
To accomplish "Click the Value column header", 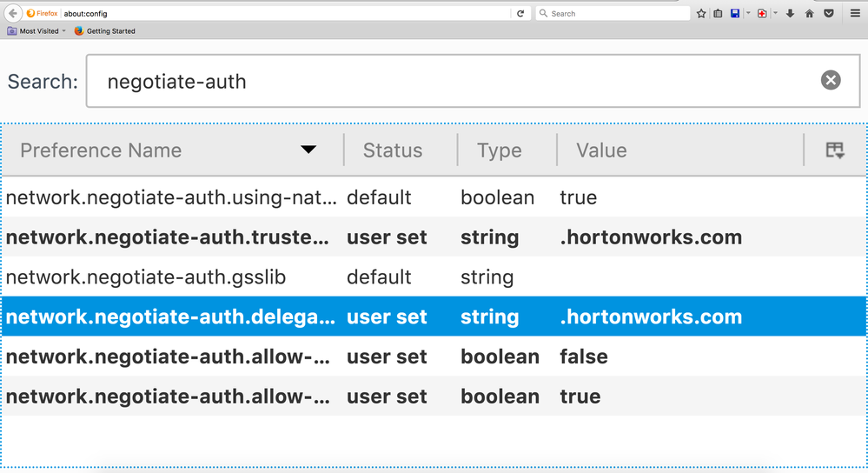I will (x=601, y=150).
